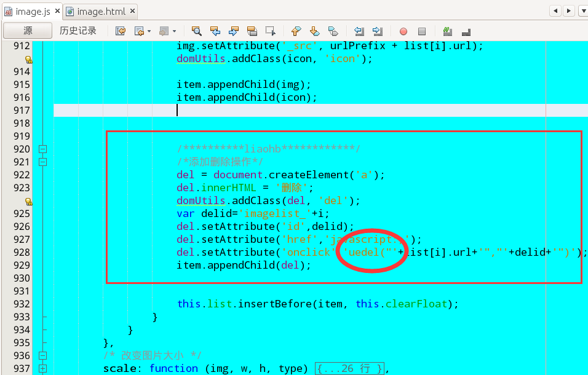Image resolution: width=588 pixels, height=375 pixels.
Task: Click the Find Selection magnifier icon
Action: pos(196,31)
